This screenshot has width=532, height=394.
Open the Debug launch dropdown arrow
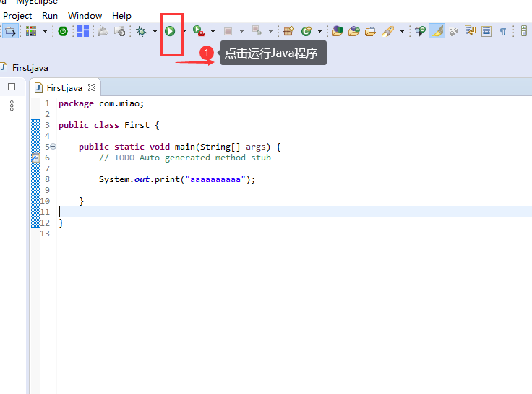click(x=155, y=31)
